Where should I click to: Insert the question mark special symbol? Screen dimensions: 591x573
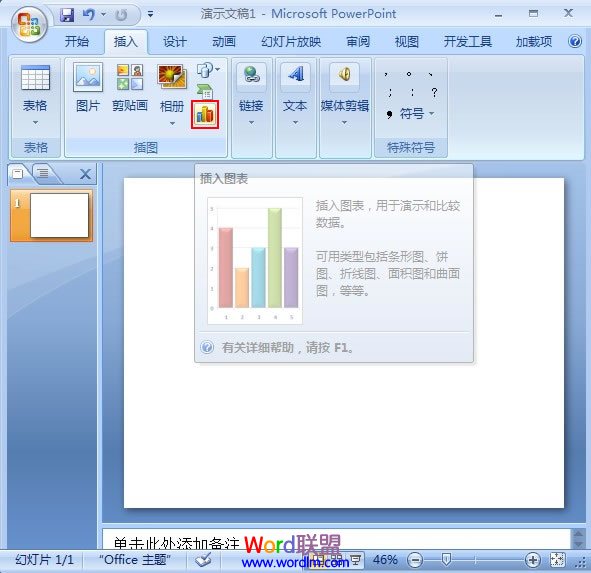(435, 92)
